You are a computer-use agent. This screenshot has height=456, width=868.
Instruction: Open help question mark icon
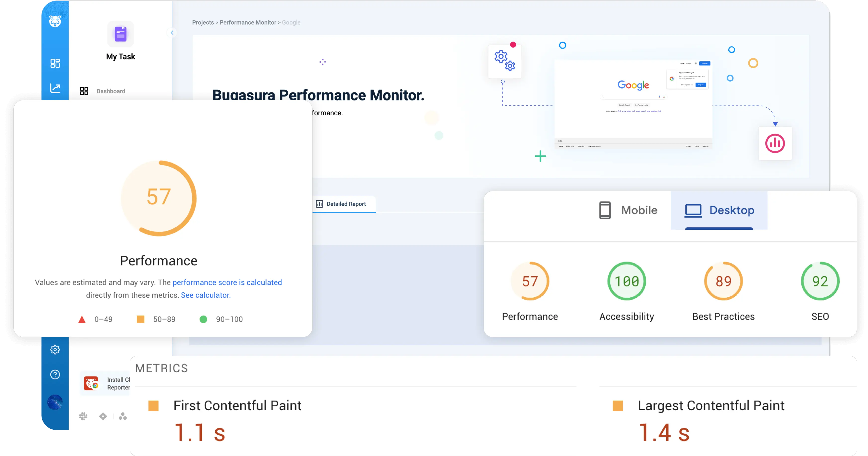(x=55, y=374)
